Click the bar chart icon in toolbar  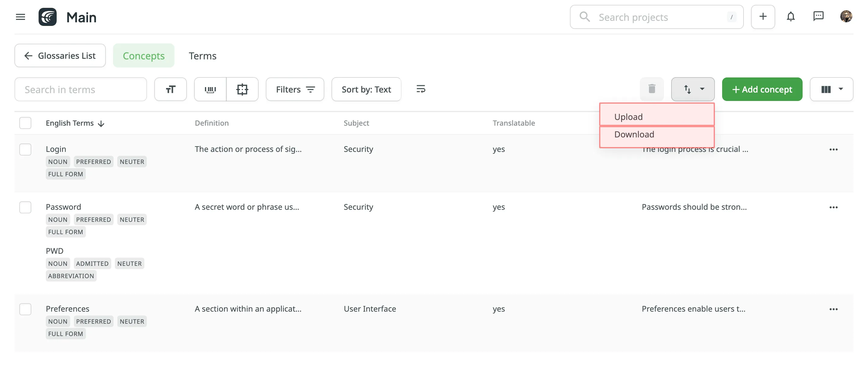click(x=210, y=89)
